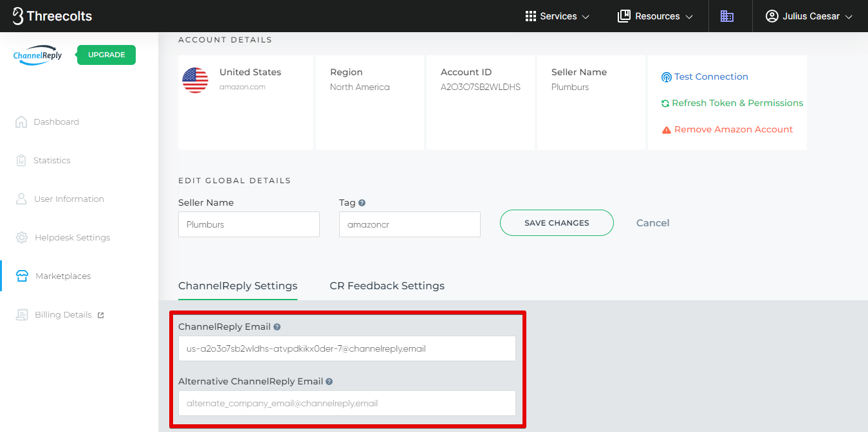
Task: Click the SAVE CHANGES button
Action: point(557,223)
